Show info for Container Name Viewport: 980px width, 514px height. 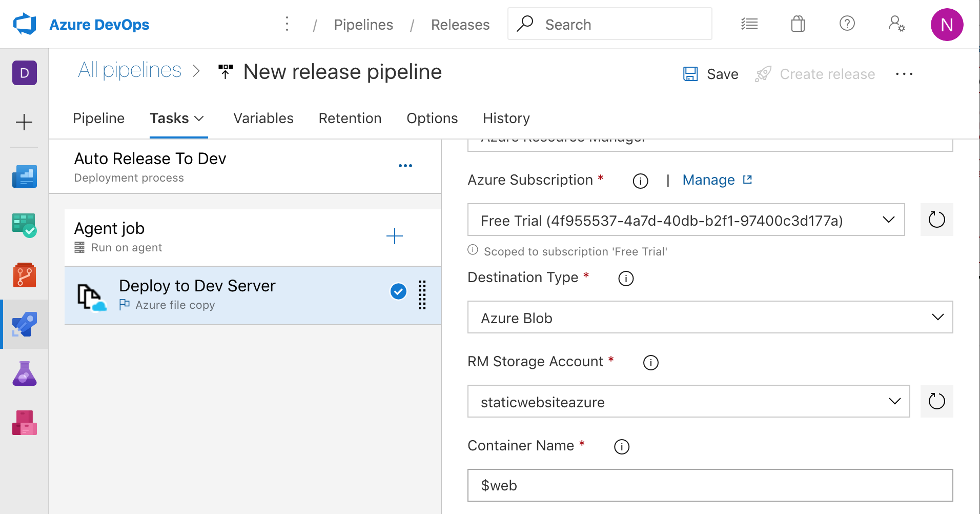coord(622,447)
